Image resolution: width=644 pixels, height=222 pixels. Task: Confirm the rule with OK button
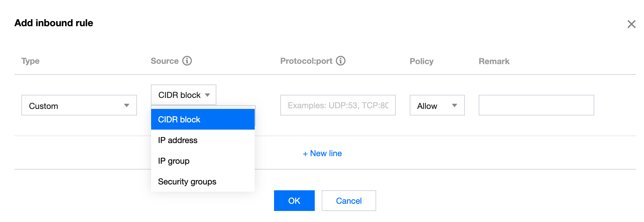[294, 201]
